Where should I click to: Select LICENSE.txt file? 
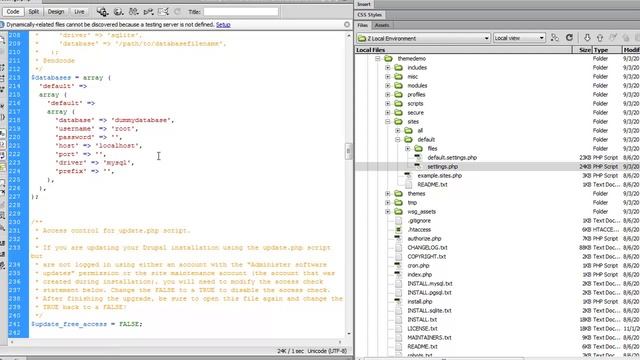pyautogui.click(x=422, y=328)
